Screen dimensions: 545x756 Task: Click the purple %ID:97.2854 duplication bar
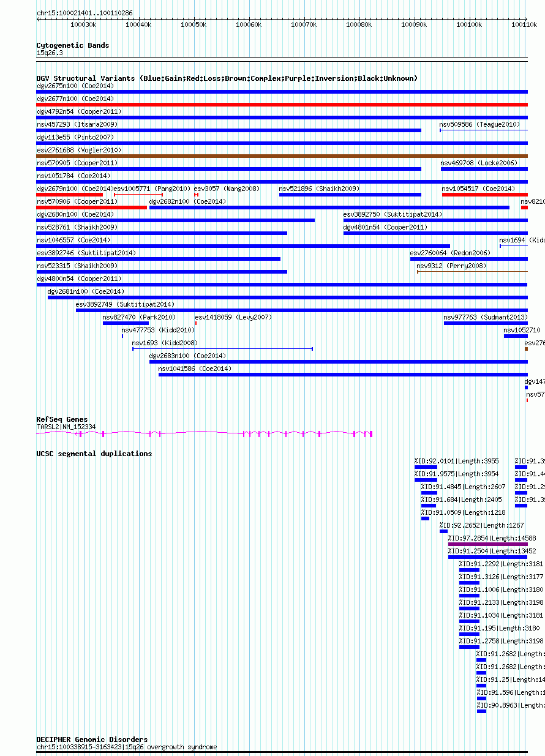(x=488, y=544)
